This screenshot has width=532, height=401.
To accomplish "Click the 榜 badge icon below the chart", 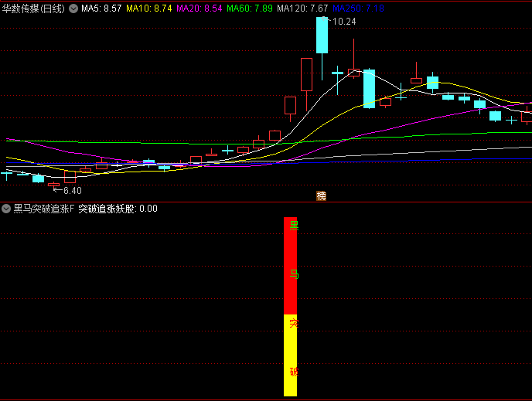I will (x=321, y=196).
